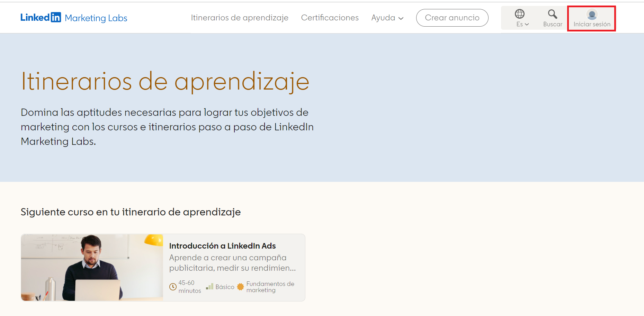Click the globe language icon

[519, 14]
